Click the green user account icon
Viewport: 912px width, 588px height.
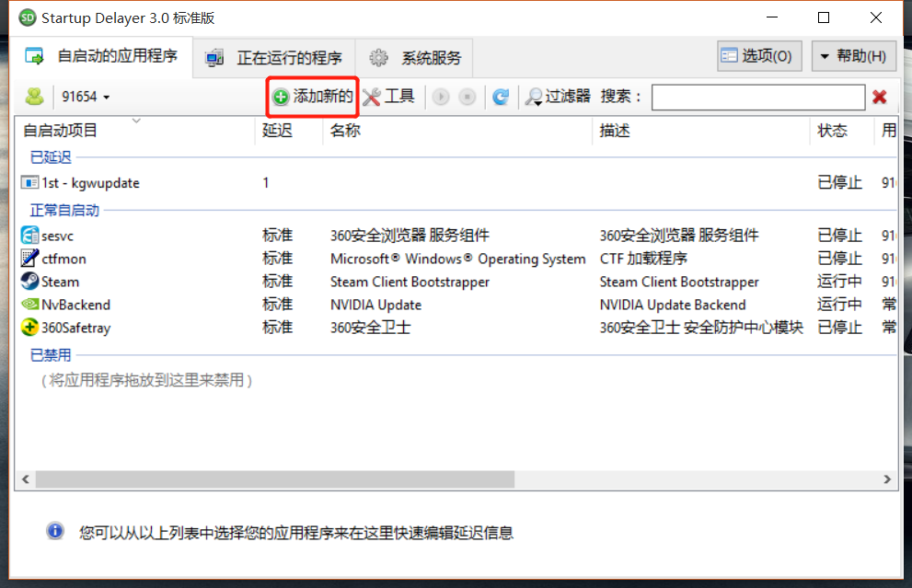click(x=35, y=97)
